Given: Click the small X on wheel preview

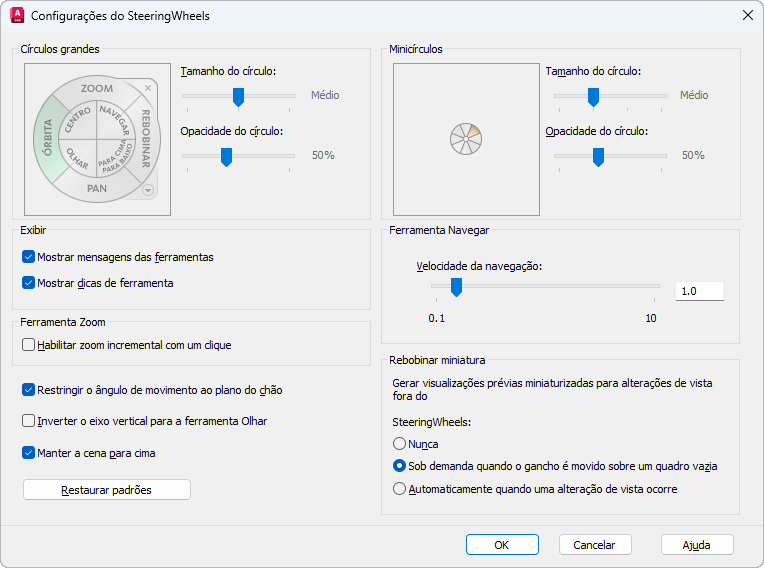Looking at the screenshot, I should [x=148, y=88].
